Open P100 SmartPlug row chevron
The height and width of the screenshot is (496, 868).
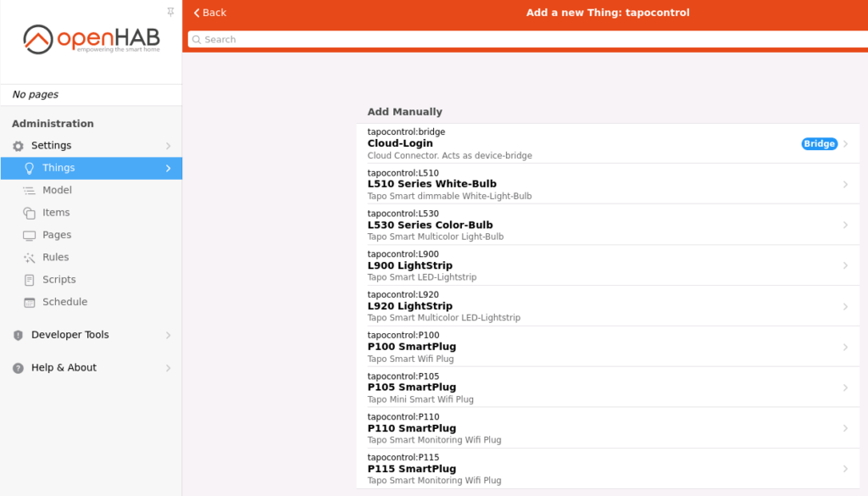coord(845,347)
